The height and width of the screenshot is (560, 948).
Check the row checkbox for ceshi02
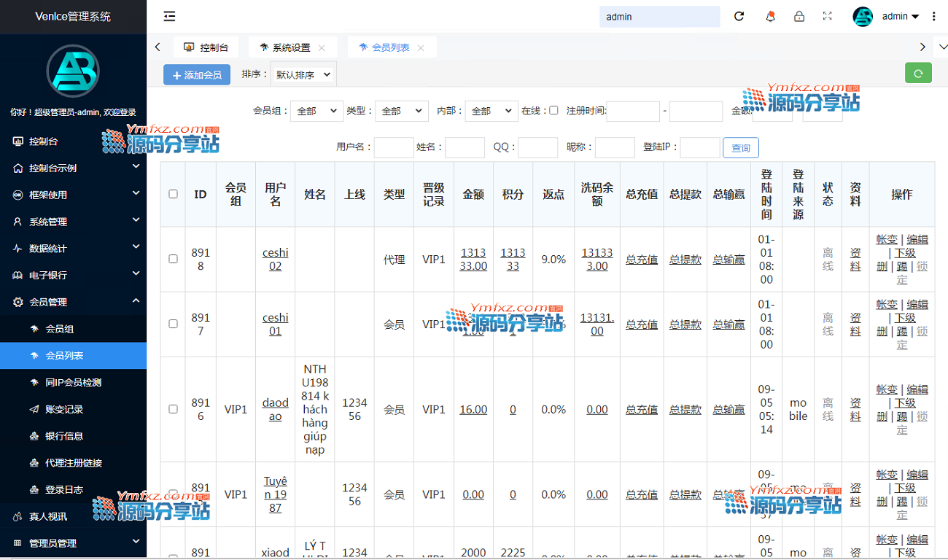coord(173,259)
